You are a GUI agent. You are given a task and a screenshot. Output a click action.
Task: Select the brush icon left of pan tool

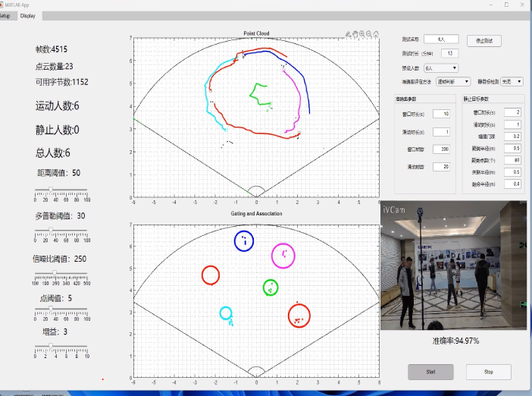(347, 34)
